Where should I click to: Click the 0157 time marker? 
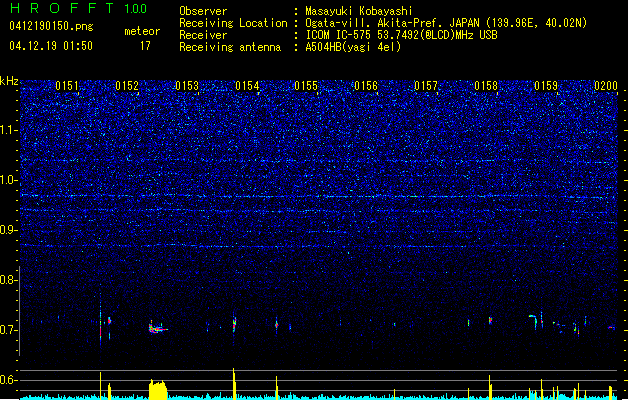[426, 86]
